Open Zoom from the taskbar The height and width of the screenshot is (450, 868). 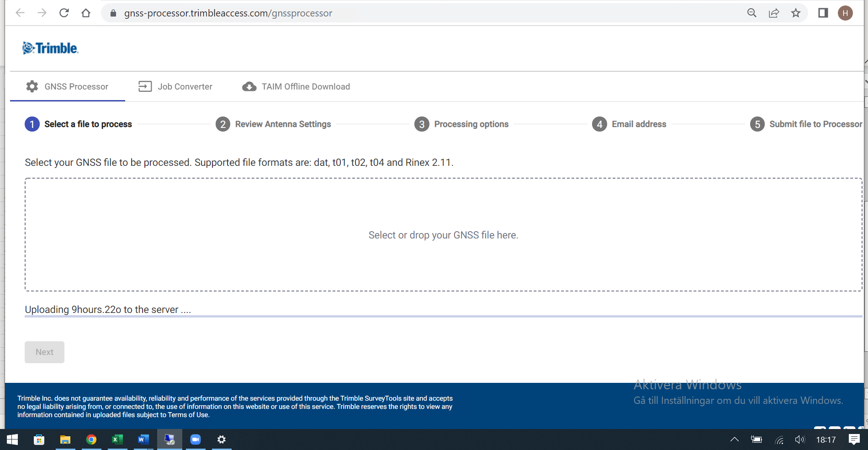point(196,439)
